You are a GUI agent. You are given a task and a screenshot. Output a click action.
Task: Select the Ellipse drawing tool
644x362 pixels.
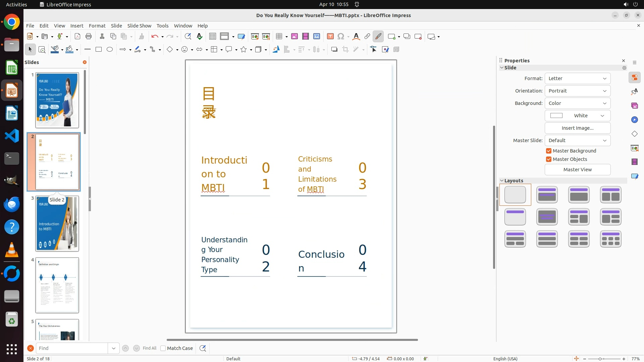tap(110, 50)
